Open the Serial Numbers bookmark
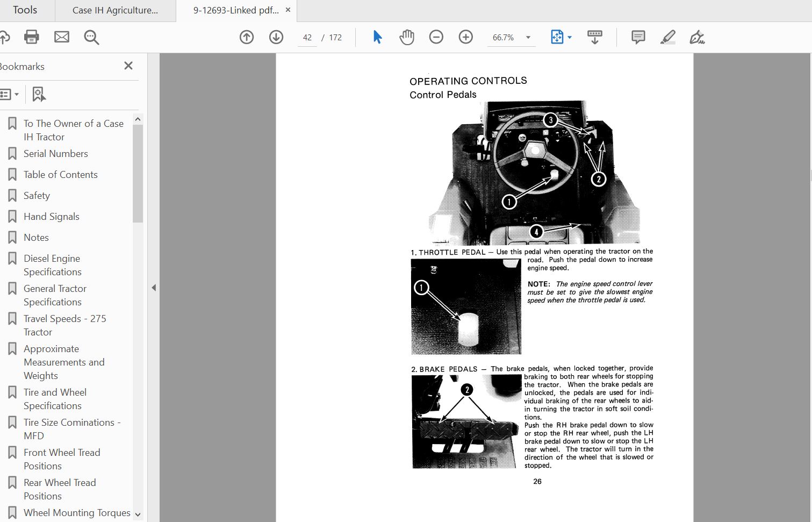 [56, 154]
